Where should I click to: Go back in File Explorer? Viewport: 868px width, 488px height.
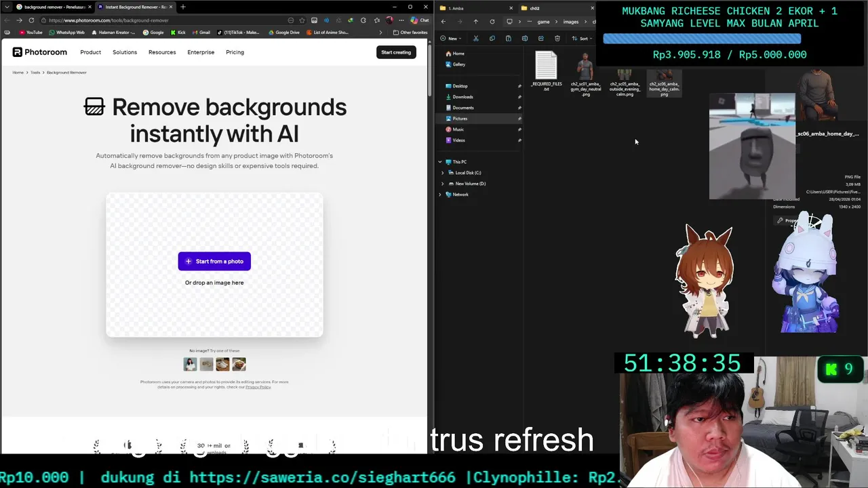(443, 22)
